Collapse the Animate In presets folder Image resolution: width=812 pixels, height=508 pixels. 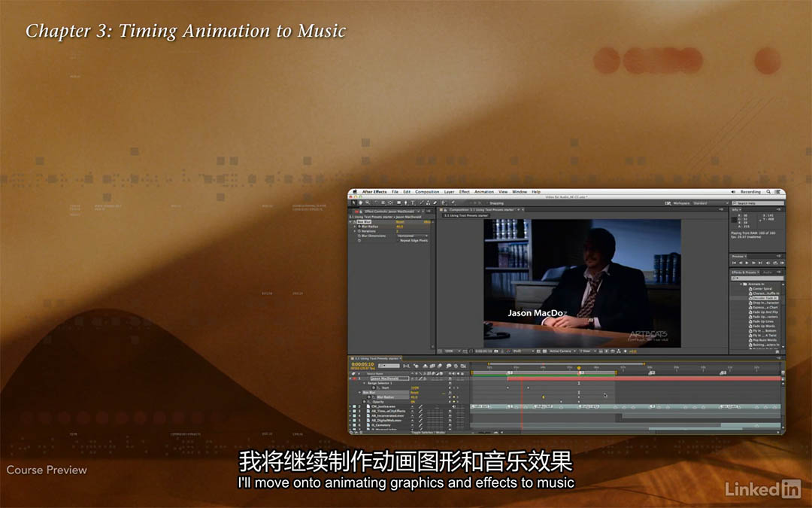[x=741, y=284]
